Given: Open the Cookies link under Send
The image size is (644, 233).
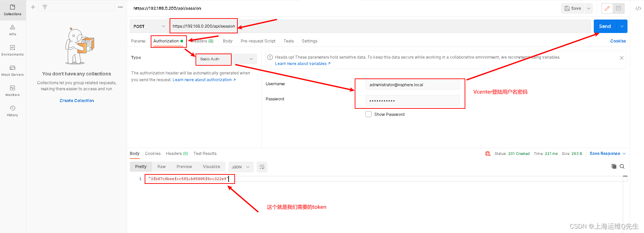Looking at the screenshot, I should (x=618, y=41).
